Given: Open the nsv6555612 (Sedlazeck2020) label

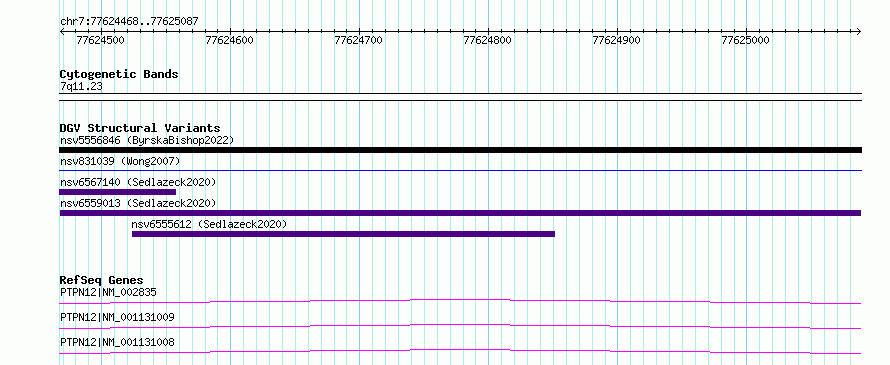Looking at the screenshot, I should pyautogui.click(x=209, y=224).
